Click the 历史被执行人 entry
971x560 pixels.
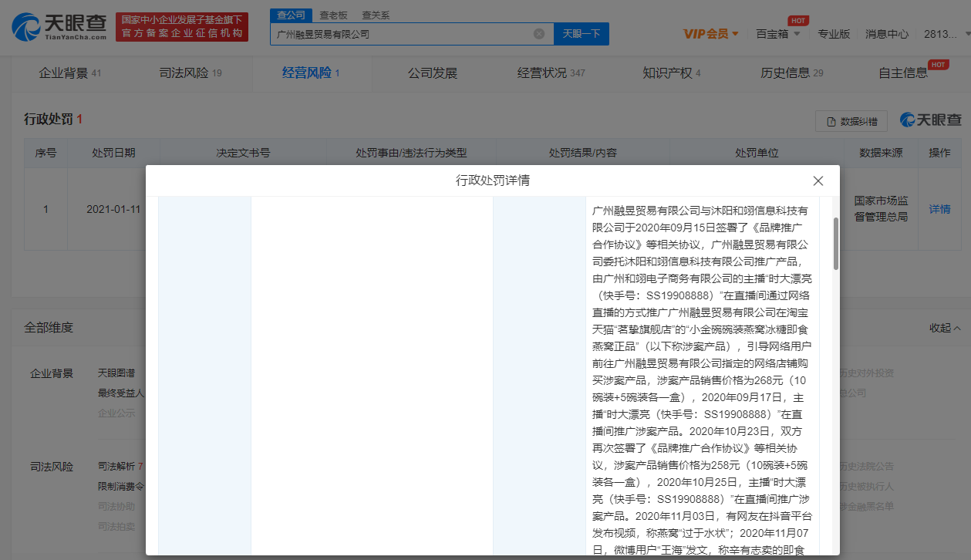tap(867, 486)
